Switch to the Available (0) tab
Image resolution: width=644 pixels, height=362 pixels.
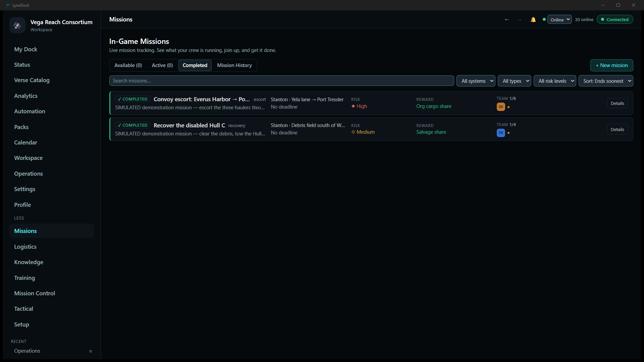point(128,65)
